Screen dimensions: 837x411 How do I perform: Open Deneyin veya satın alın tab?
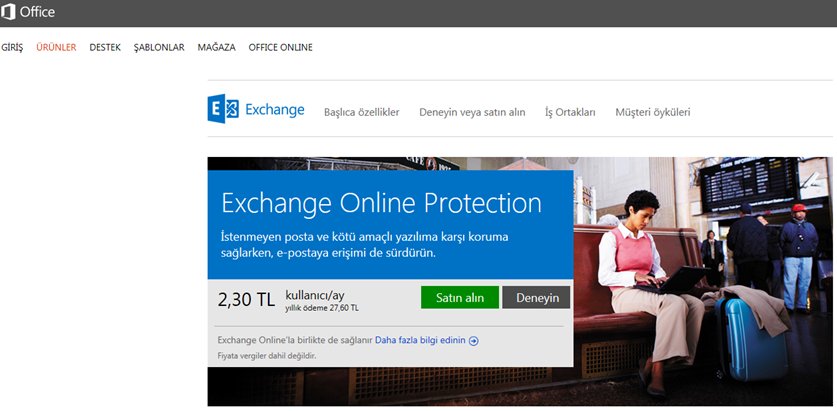click(472, 113)
